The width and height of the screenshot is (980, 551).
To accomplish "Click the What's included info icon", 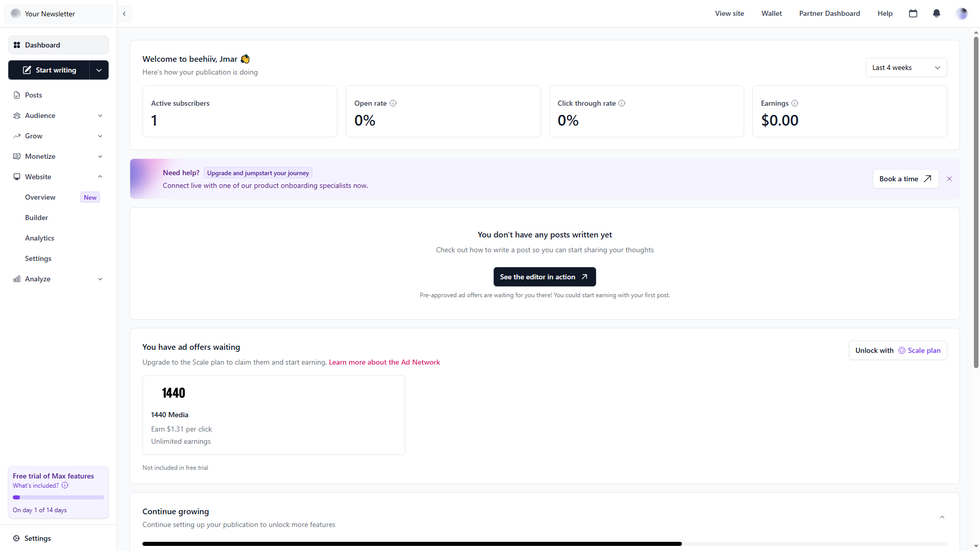I will [65, 486].
